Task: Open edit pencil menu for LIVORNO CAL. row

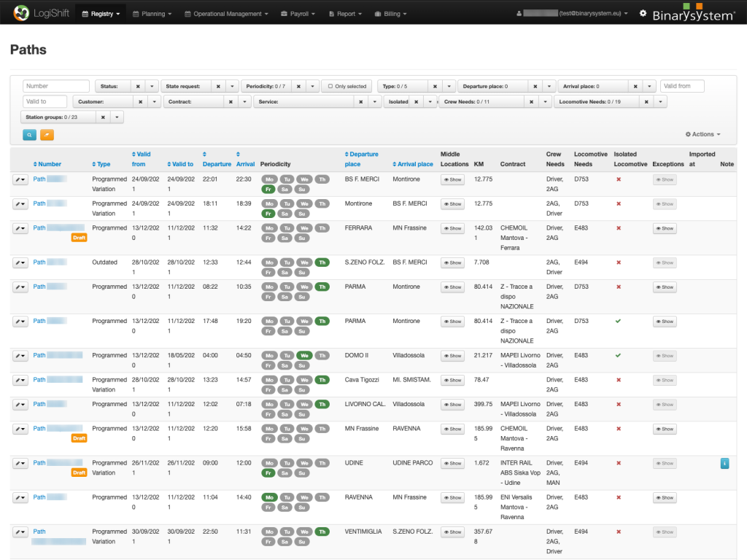Action: pos(20,404)
